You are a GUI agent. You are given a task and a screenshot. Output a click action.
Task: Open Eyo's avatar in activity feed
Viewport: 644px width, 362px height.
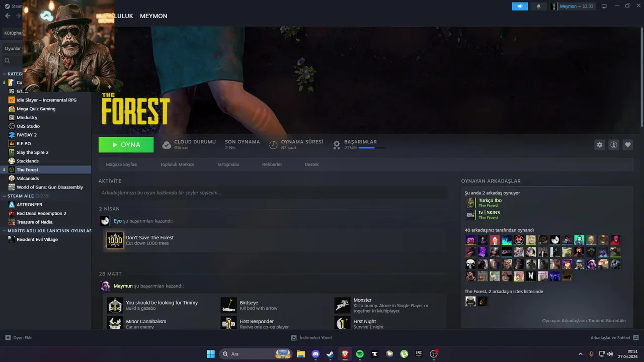pos(105,221)
